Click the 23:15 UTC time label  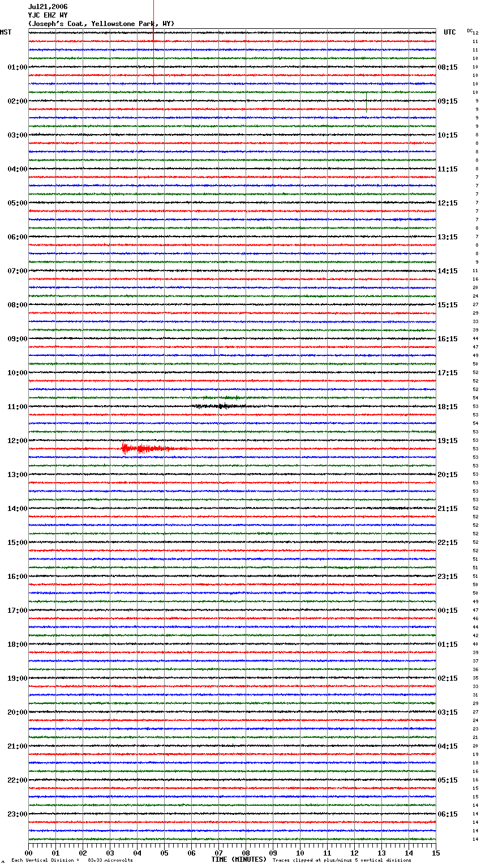pyautogui.click(x=448, y=577)
